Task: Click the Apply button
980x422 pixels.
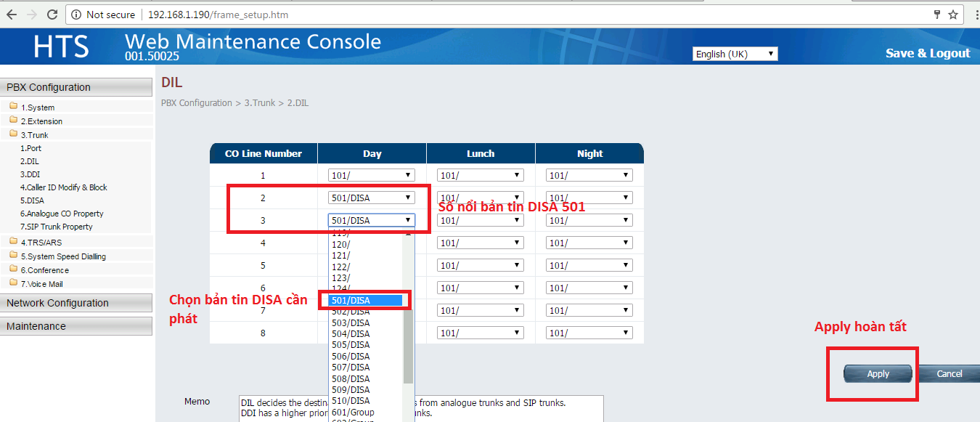Action: coord(878,374)
